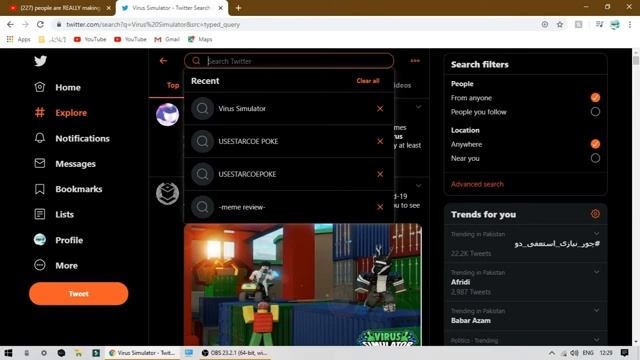Clear all recent searches

368,81
